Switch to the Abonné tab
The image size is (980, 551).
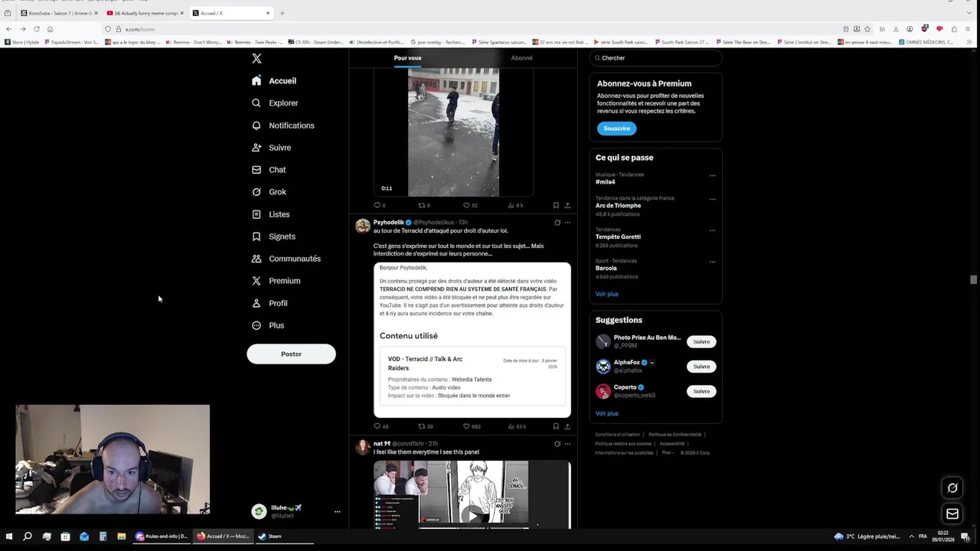point(521,58)
